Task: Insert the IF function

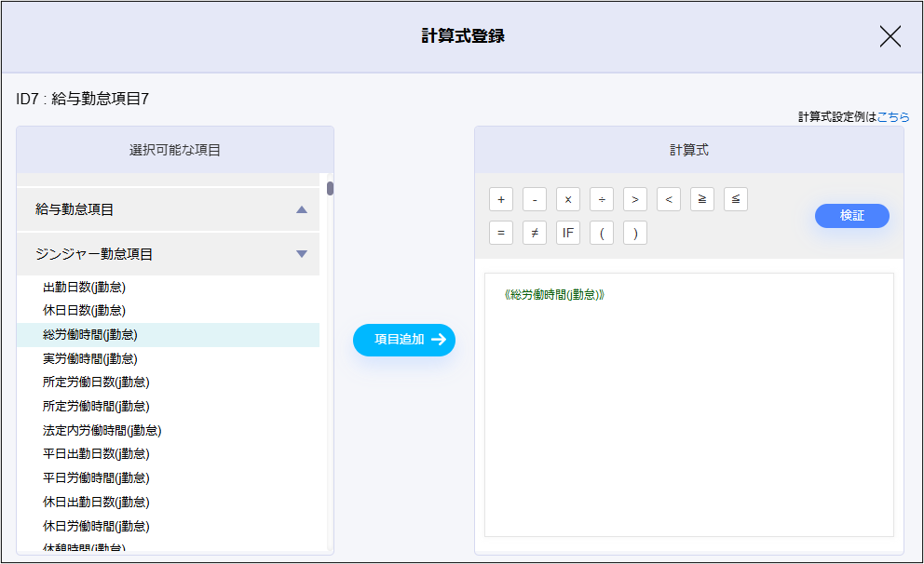Action: (567, 233)
